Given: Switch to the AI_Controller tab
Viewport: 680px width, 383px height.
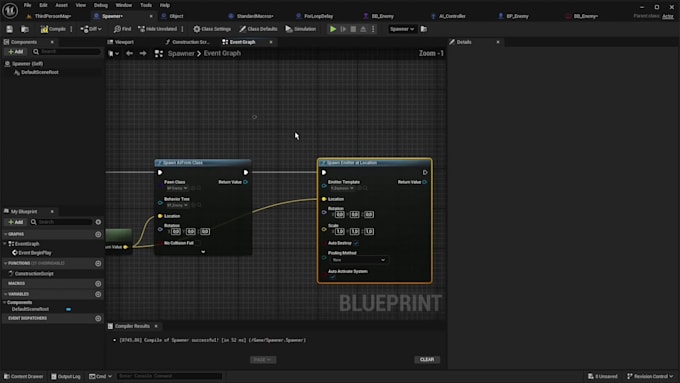Looking at the screenshot, I should [452, 16].
